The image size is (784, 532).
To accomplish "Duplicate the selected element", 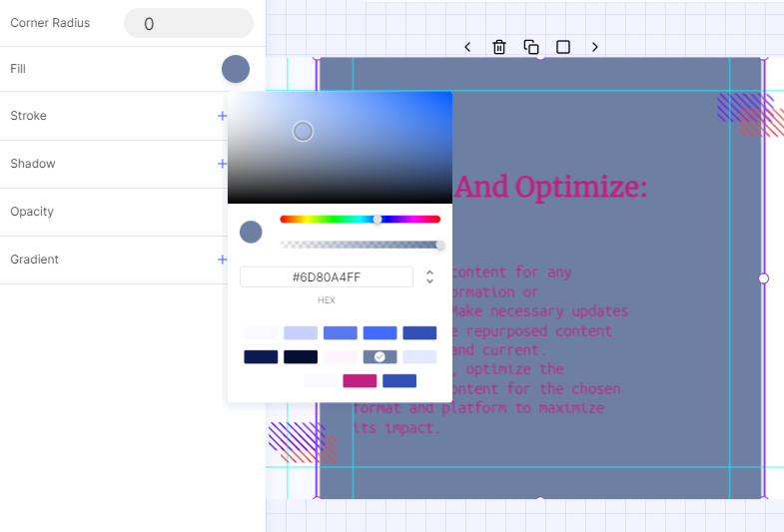I will [531, 47].
